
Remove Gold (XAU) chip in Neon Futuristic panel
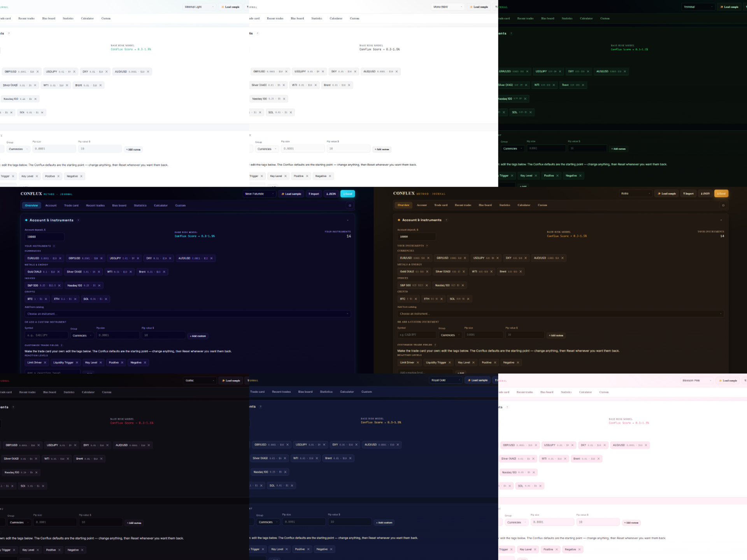(x=58, y=272)
